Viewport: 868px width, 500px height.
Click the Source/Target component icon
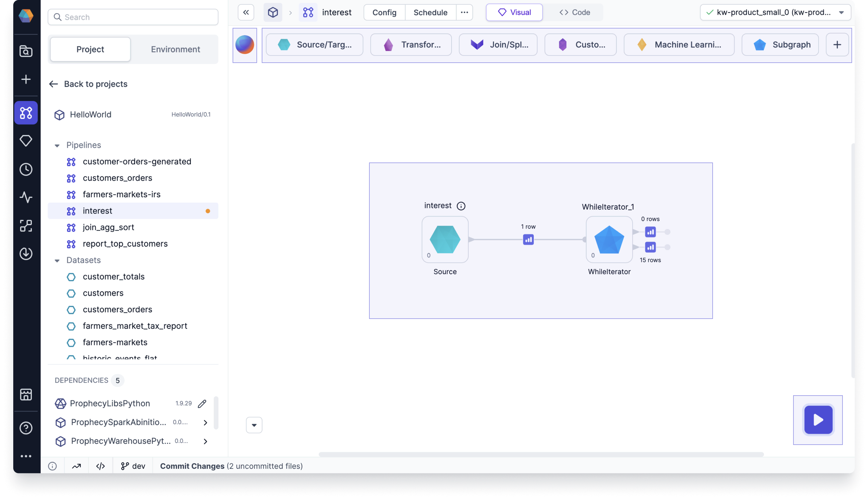pyautogui.click(x=284, y=45)
